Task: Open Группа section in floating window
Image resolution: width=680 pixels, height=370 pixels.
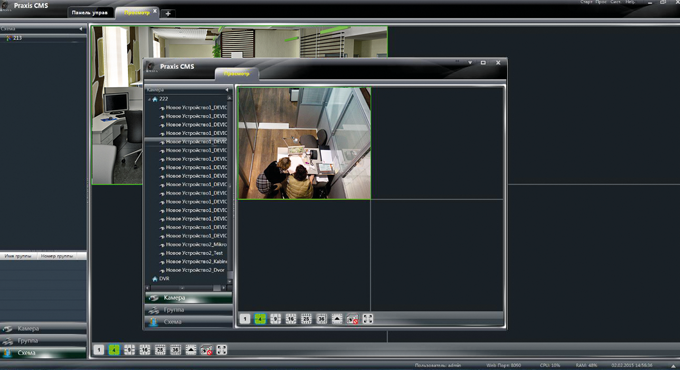Action: [188, 310]
